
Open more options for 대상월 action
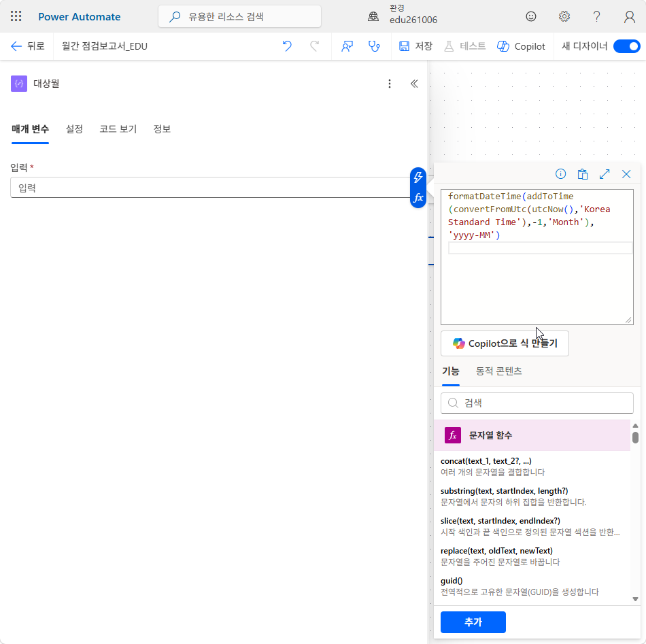390,84
